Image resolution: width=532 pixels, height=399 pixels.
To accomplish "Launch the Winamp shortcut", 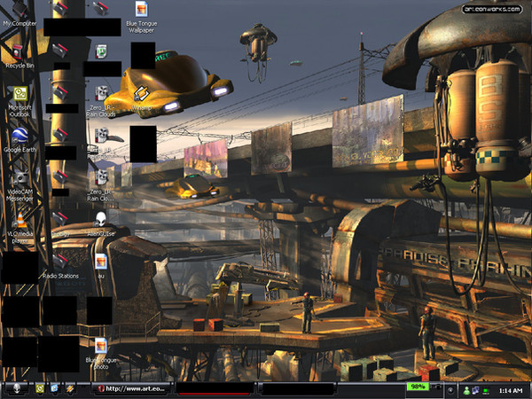I will click(142, 98).
